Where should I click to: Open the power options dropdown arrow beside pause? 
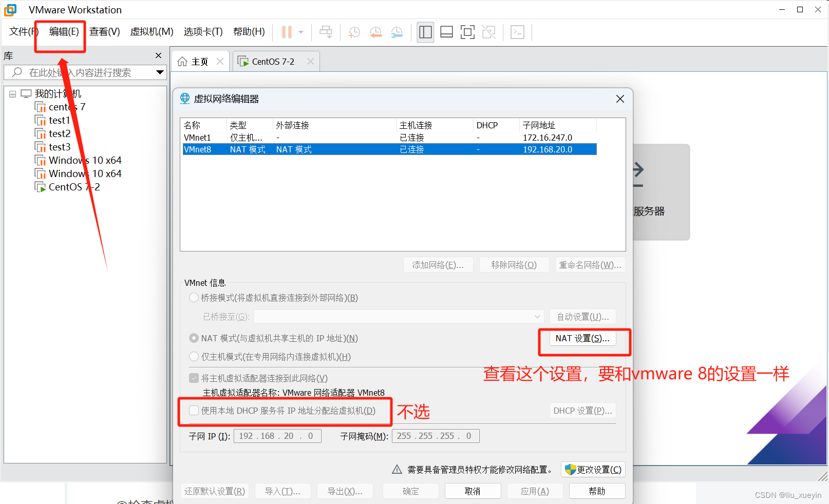click(x=301, y=32)
